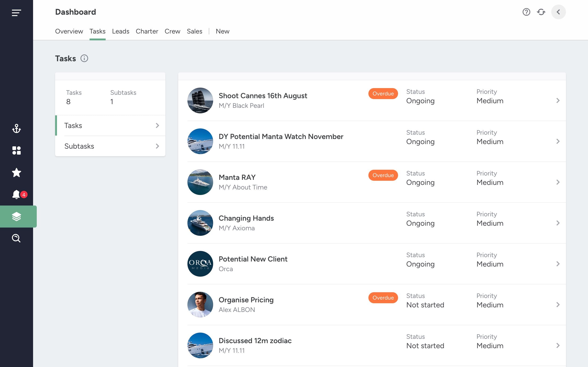Screen dimensions: 588x367
Task: Expand the Subtasks row chevron
Action: point(157,146)
